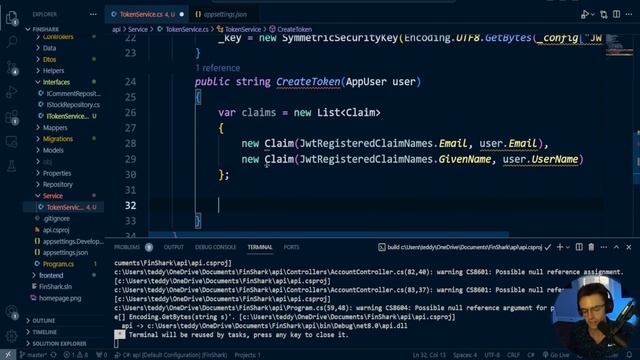Click the Run code play icon in editor toolbar
Viewport: 640px width, 360px height.
click(584, 14)
